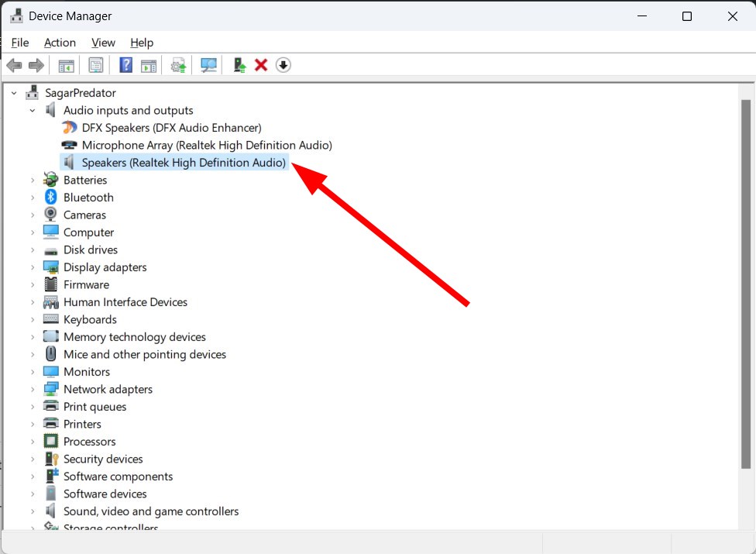Select the Monitors category label

87,372
